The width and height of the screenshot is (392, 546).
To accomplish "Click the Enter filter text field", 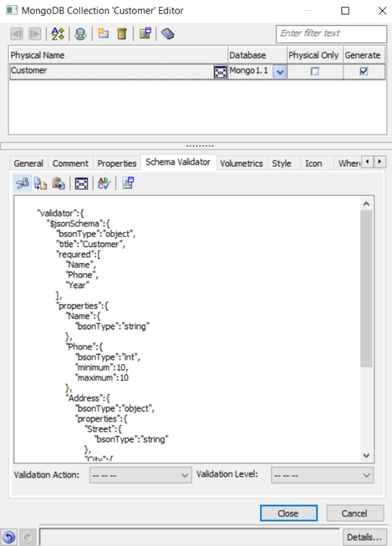I will click(x=331, y=34).
